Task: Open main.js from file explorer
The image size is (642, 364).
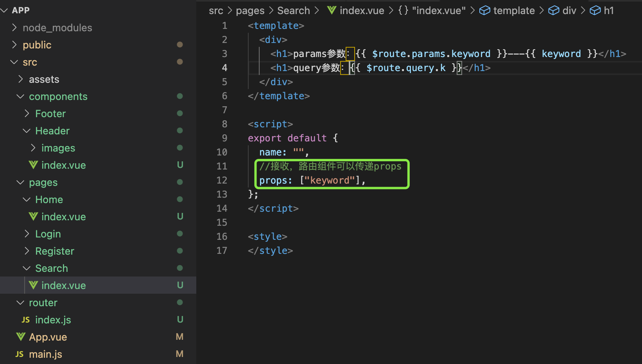Action: point(45,354)
